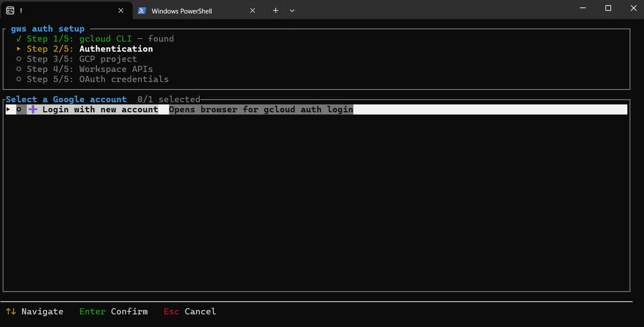Click Step 5/5: OAuth credentials line
Image resolution: width=644 pixels, height=327 pixels.
click(92, 79)
